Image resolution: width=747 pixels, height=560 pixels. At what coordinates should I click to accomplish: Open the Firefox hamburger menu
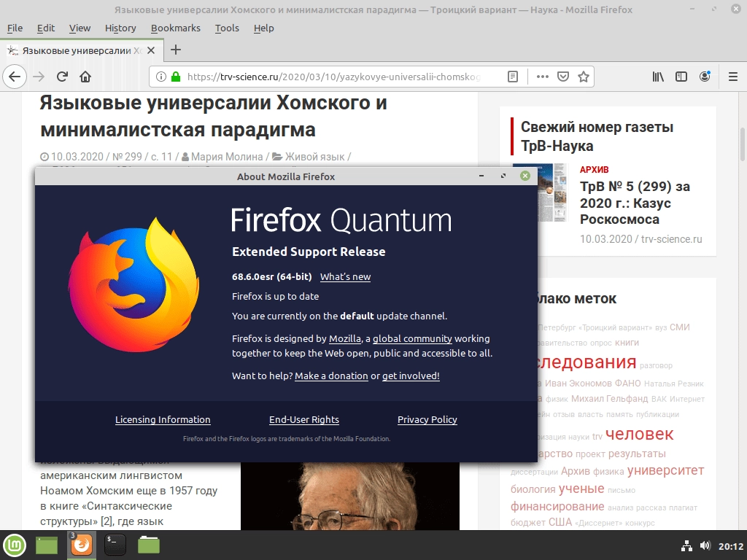click(731, 76)
